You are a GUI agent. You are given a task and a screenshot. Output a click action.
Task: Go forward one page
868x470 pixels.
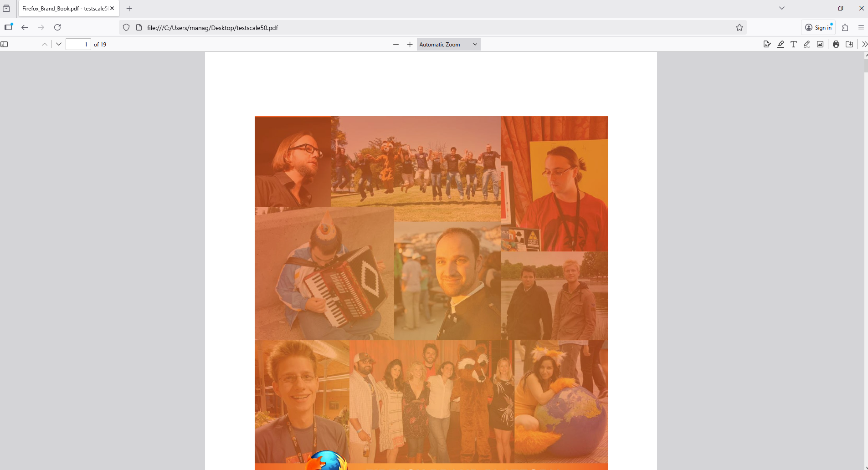[x=41, y=27]
